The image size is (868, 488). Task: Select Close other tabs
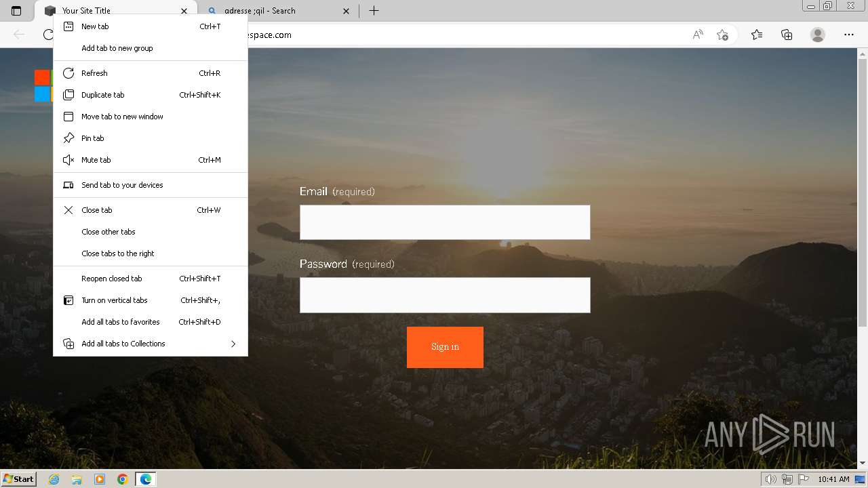[x=151, y=232]
